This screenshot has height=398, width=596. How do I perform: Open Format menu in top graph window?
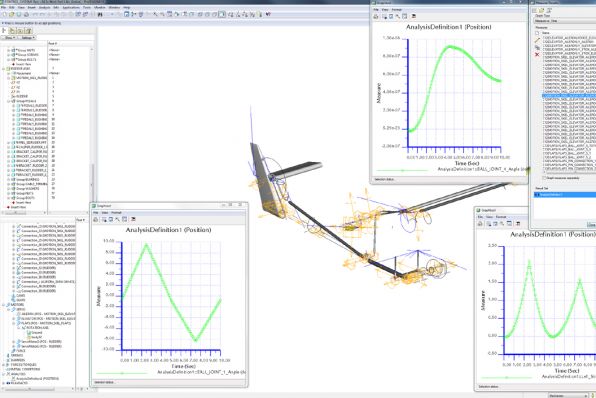(396, 10)
